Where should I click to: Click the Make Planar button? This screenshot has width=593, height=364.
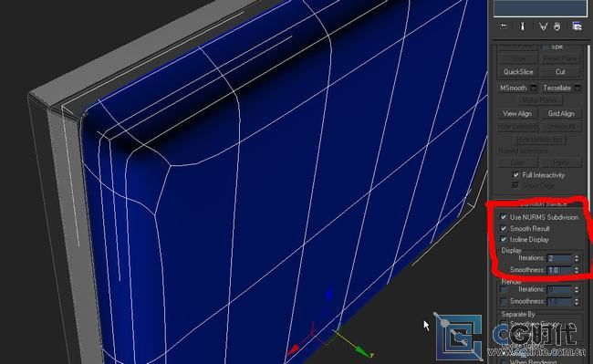[539, 100]
